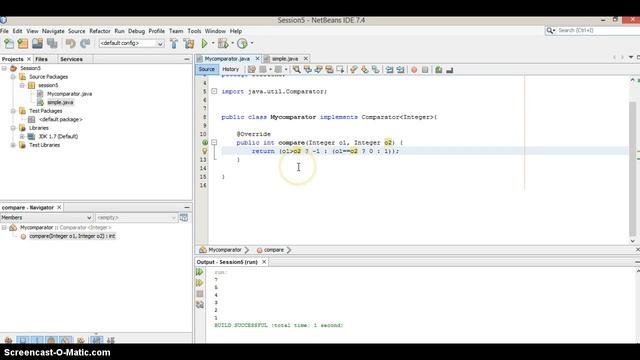This screenshot has height=360, width=640.
Task: Click the Previous Bookmark icon in editor toolbar
Action: pyautogui.click(x=353, y=70)
